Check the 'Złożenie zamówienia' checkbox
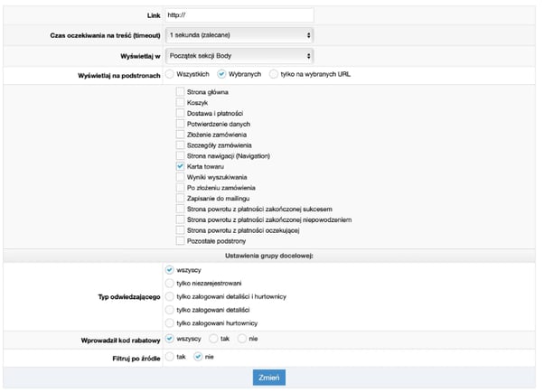This screenshot has height=392, width=544. [x=181, y=135]
